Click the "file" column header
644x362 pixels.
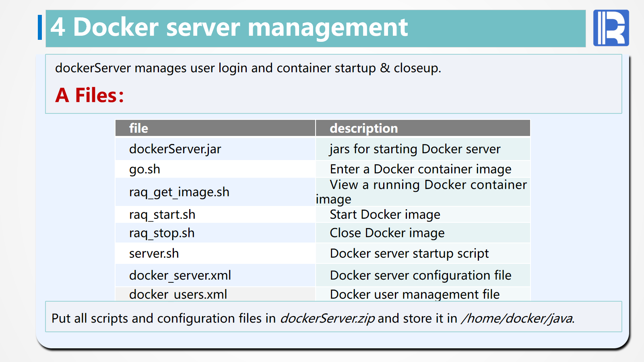point(138,128)
